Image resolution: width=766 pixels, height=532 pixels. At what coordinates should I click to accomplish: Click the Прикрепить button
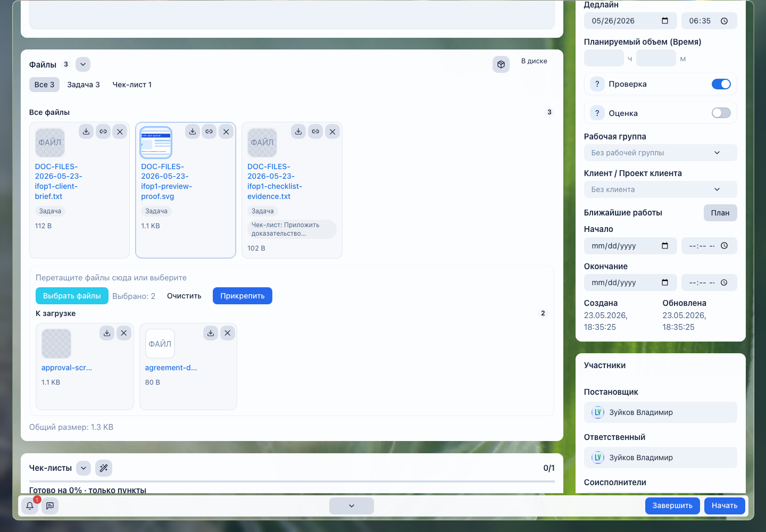point(243,296)
